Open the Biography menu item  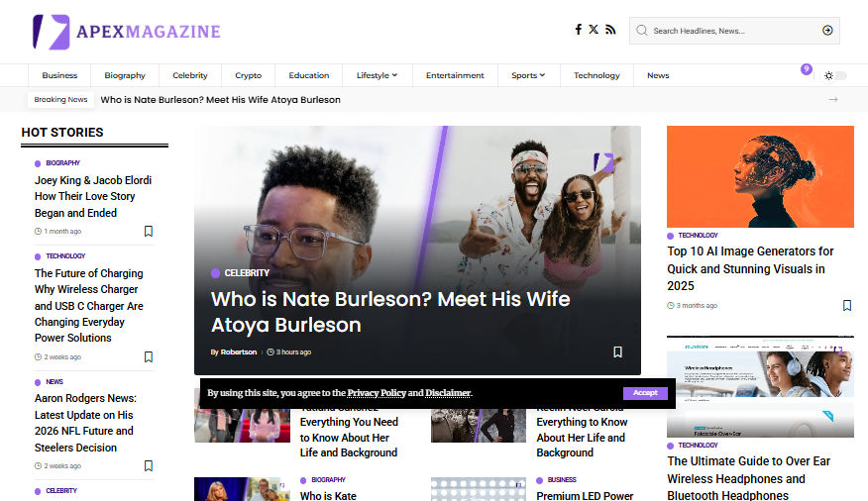(125, 75)
